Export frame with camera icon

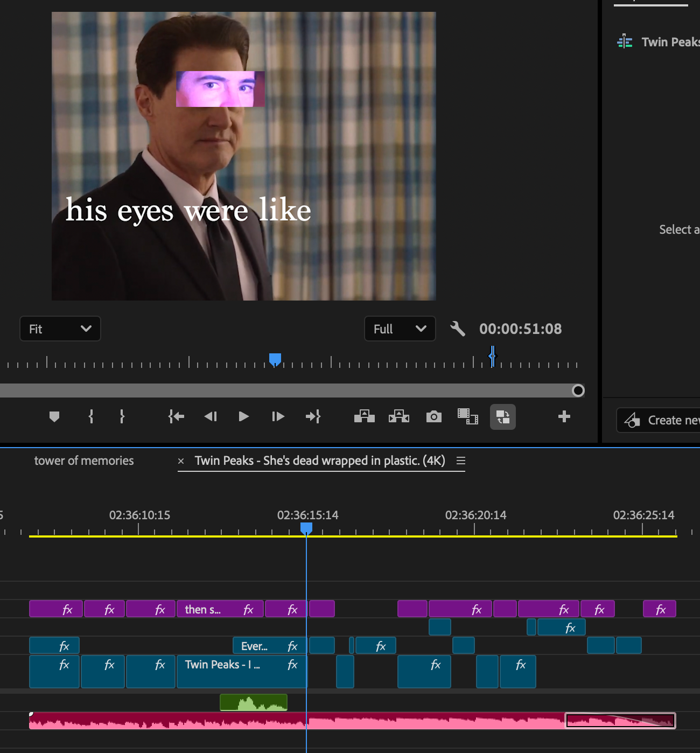tap(434, 416)
